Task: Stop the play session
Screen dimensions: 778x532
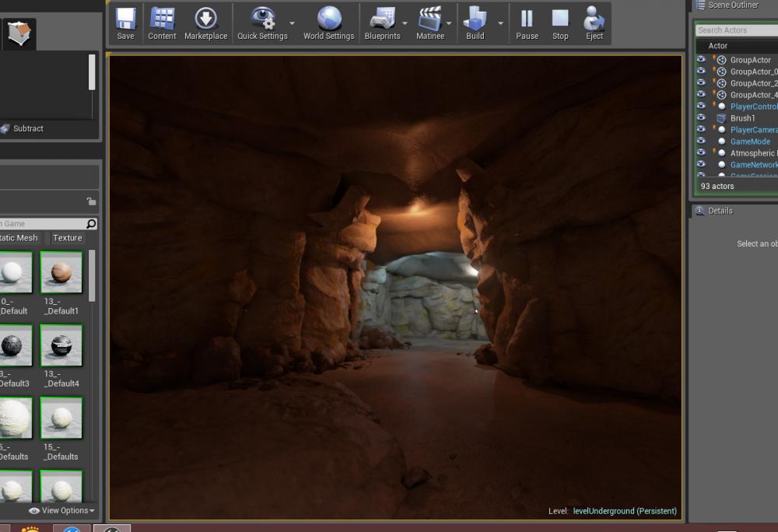Action: click(560, 23)
